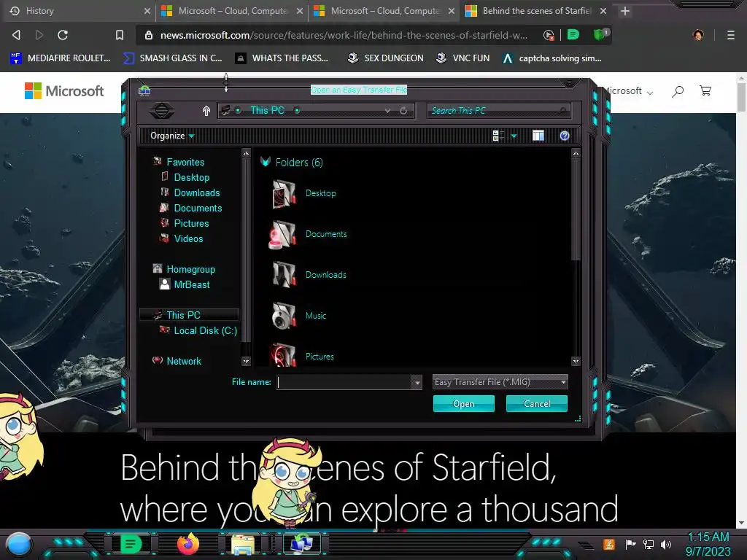Click the green shield extension icon
The image size is (747, 560).
coord(600,34)
